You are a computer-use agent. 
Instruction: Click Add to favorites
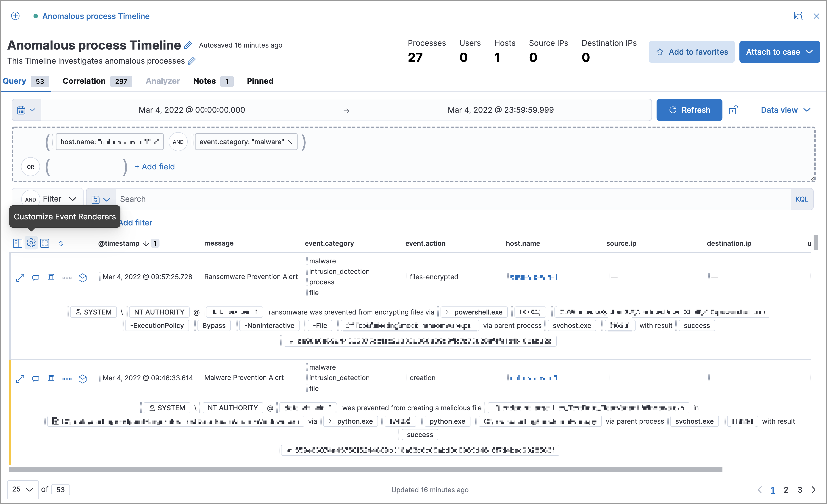[x=691, y=52]
